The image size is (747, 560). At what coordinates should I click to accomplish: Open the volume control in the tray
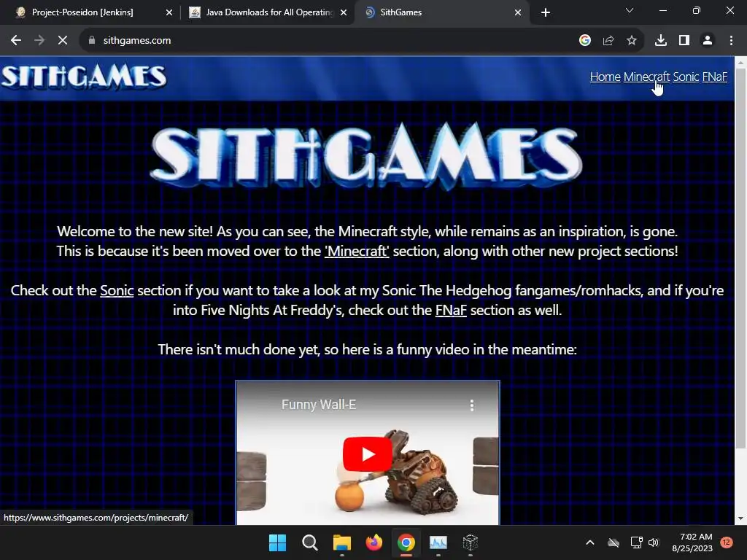(x=654, y=542)
